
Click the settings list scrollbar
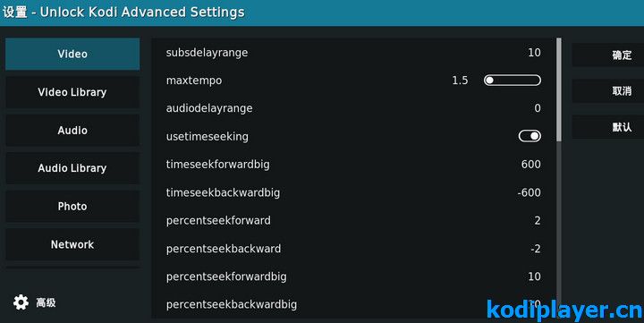point(558,176)
